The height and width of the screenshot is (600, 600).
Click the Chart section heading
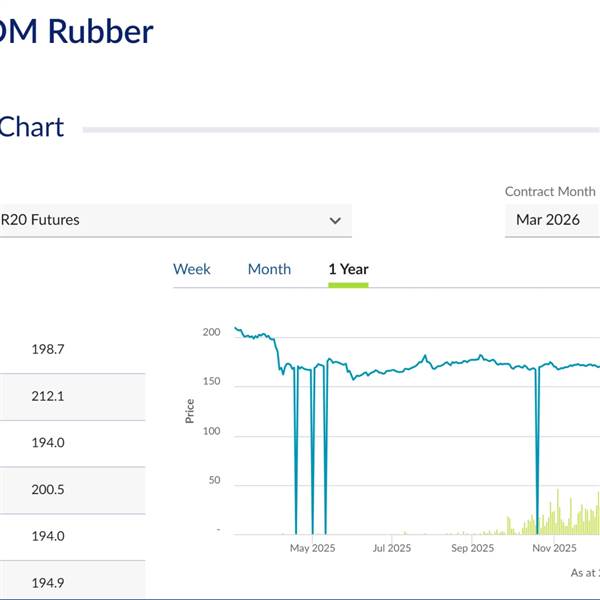(31, 127)
